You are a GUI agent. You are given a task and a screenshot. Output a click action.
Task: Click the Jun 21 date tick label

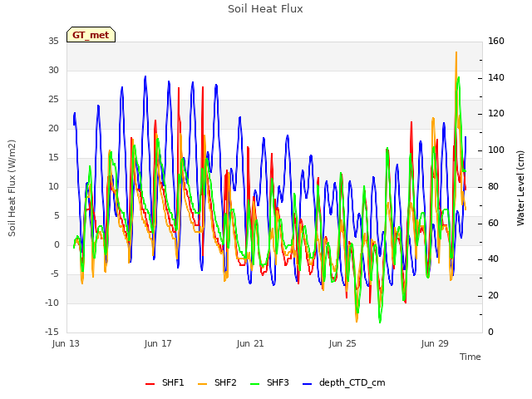click(x=250, y=343)
